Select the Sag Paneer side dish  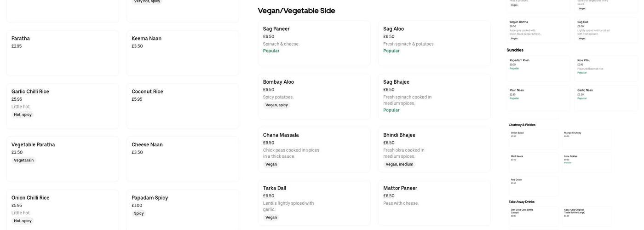(x=314, y=43)
